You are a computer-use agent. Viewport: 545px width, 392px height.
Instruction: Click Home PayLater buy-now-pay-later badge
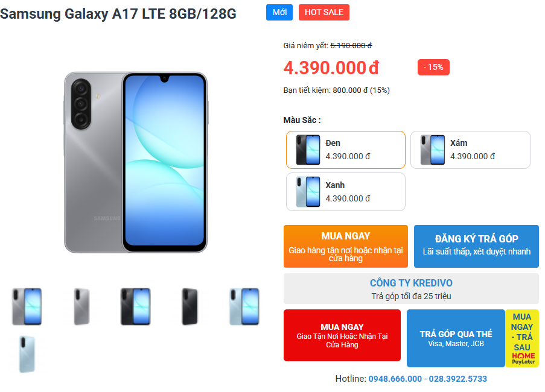click(x=522, y=338)
